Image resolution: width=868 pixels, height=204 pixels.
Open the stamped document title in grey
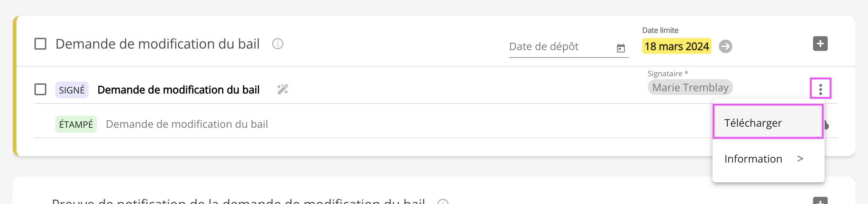[187, 124]
